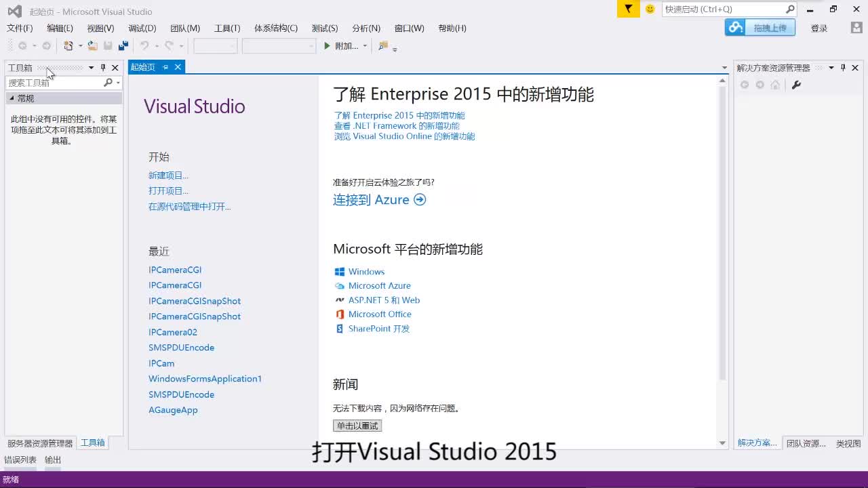Viewport: 868px width, 488px height.
Task: Click Solution Explorer forward arrow icon
Action: 760,85
